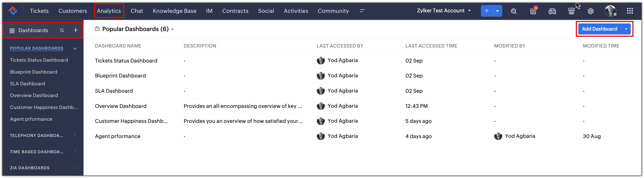Go to the Chat module

(137, 11)
